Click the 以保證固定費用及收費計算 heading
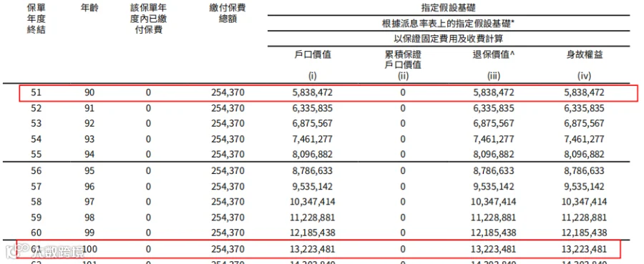Image resolution: width=644 pixels, height=264 pixels. coord(449,39)
